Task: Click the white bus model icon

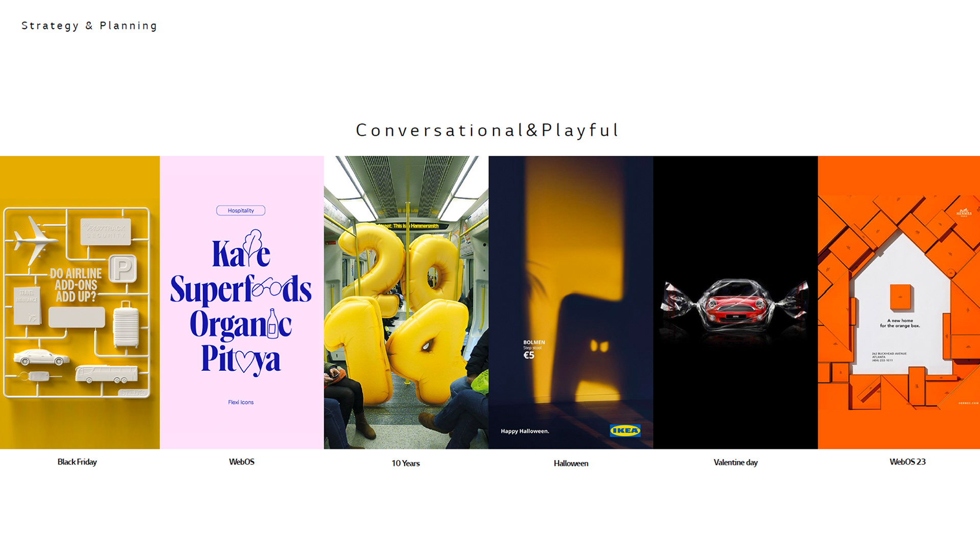Action: tap(106, 374)
